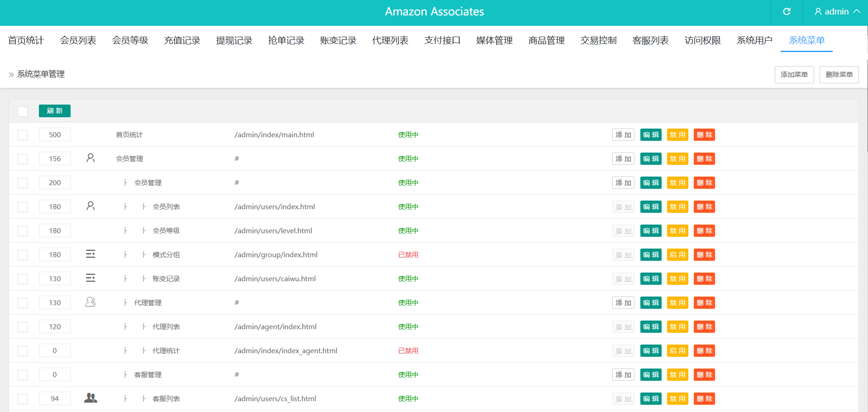Click the /admin/index/main.html path text
Screen dimensions: 868x412
[x=274, y=135]
